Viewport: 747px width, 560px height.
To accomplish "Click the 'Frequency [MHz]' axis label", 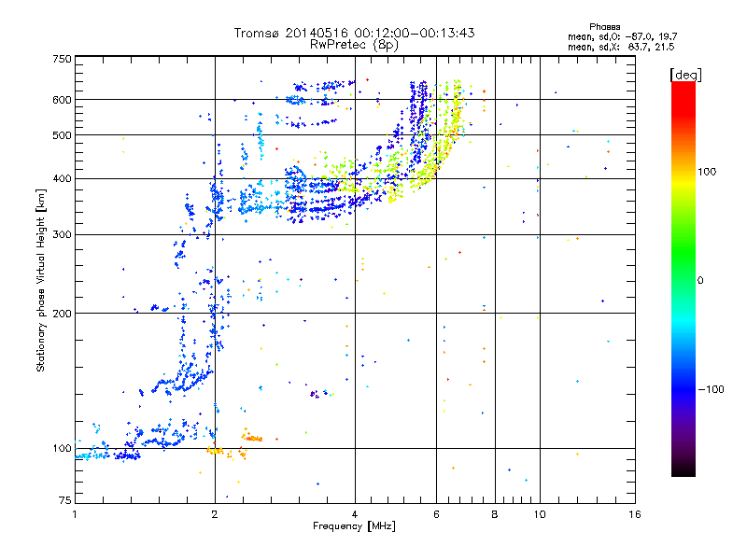I will (354, 526).
